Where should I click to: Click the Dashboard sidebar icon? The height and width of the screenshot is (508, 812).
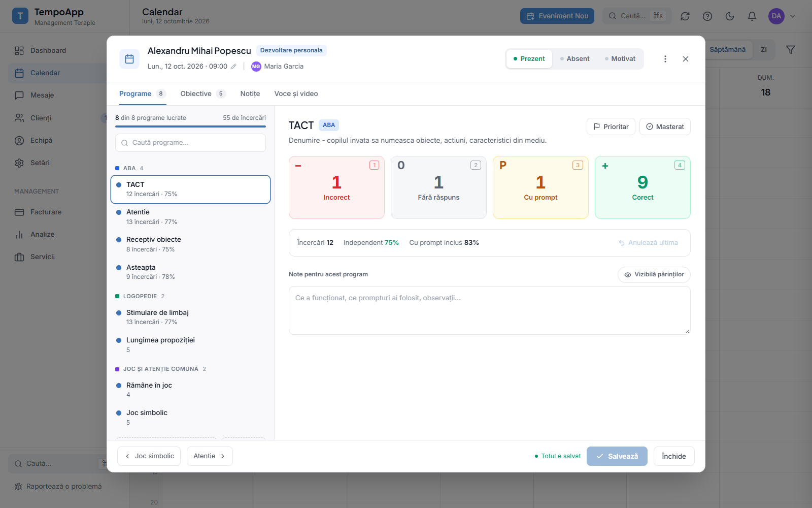click(x=19, y=50)
